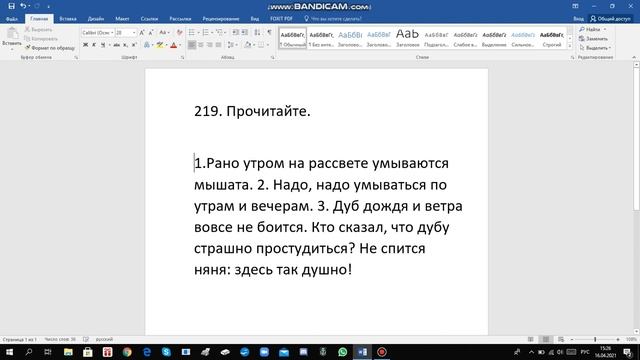Viewport: 640px width, 360px height.
Task: Switch to Рецензирование ribbon tab
Action: point(221,19)
